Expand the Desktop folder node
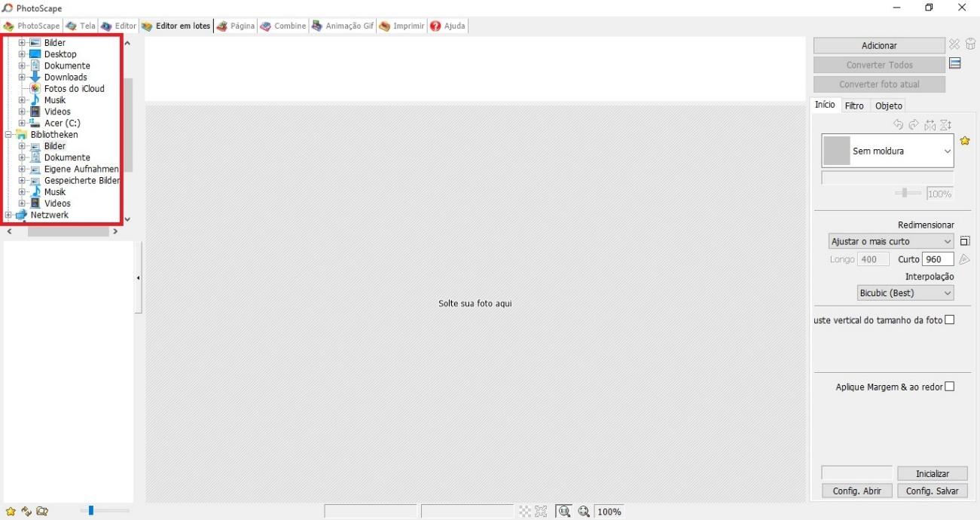The height and width of the screenshot is (520, 980). (x=22, y=54)
